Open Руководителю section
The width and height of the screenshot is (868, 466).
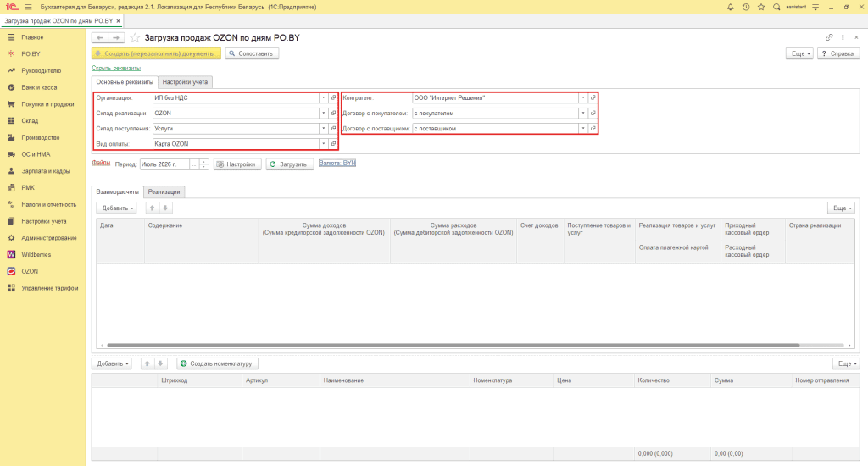click(x=41, y=71)
